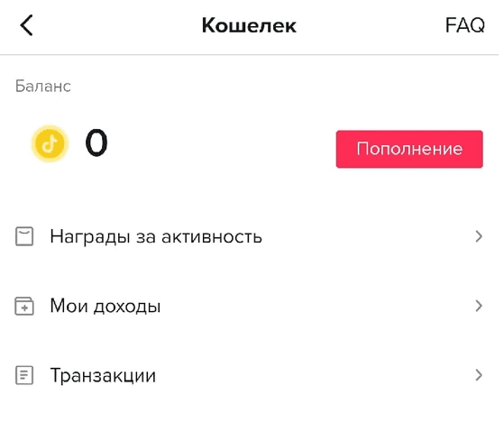Expand Мои доходы via its right chevron

click(479, 306)
